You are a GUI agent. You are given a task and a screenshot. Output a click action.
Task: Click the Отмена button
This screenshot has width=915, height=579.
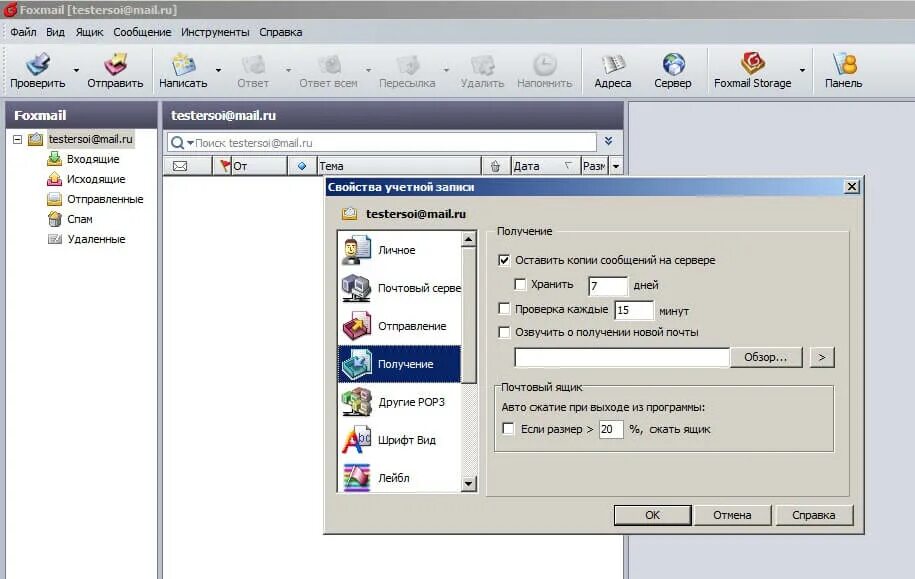(x=732, y=515)
